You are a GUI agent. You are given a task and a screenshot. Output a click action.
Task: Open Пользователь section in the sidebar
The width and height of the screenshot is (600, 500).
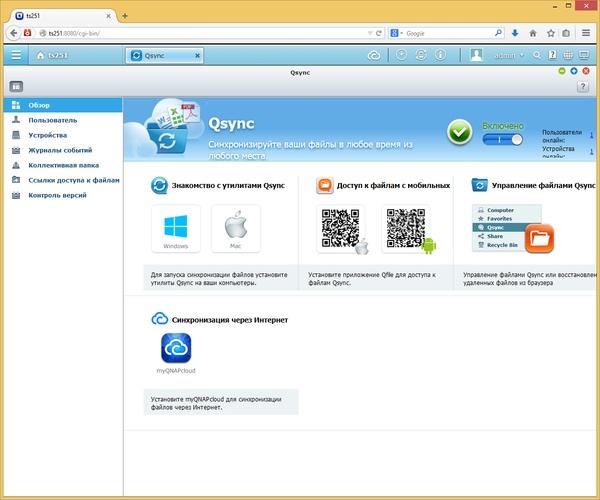pyautogui.click(x=63, y=120)
